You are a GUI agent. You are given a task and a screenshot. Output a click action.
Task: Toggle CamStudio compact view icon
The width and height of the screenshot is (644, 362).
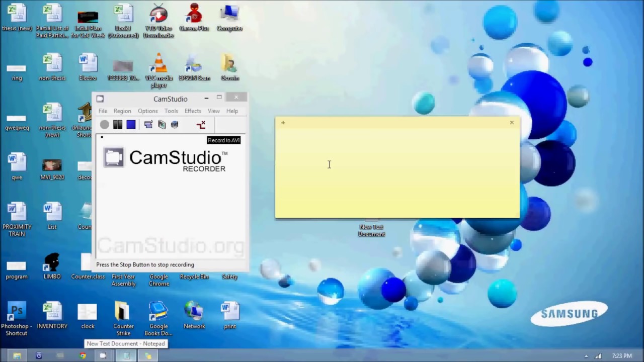148,125
